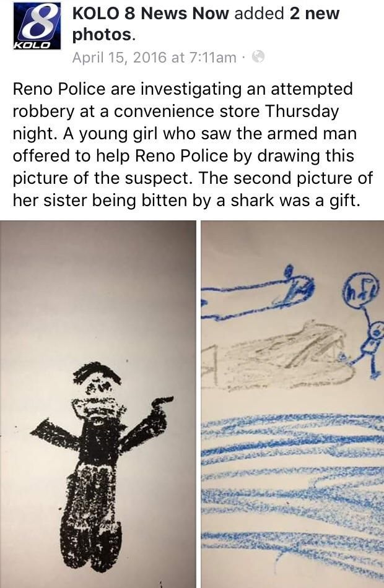This screenshot has height=588, width=384.
Task: Open the KOLO 8 station logo avatar
Action: coord(37,25)
